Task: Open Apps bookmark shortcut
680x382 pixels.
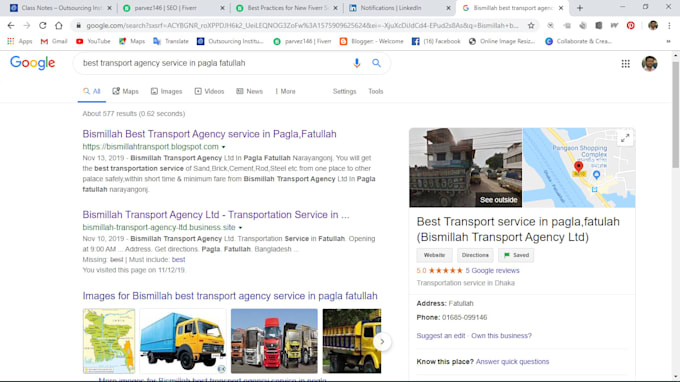Action: click(20, 41)
